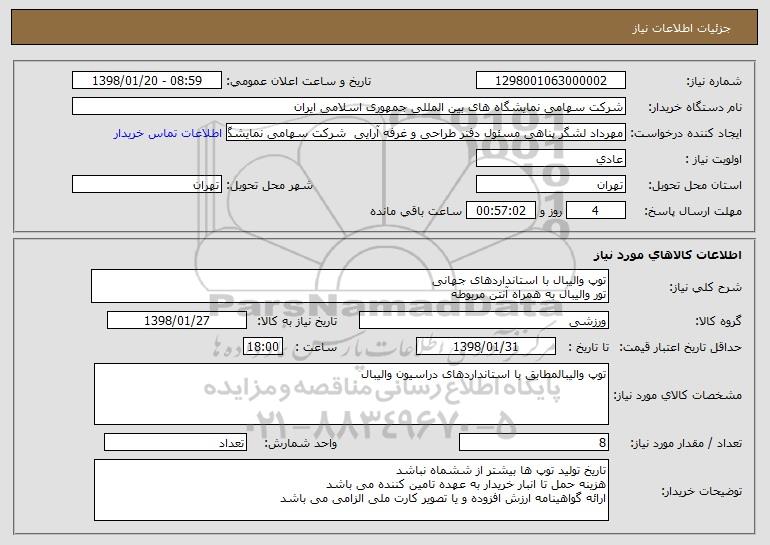Click the line توپ والیبال با استانداردهای جهانی
The height and width of the screenshot is (545, 770).
click(x=519, y=280)
